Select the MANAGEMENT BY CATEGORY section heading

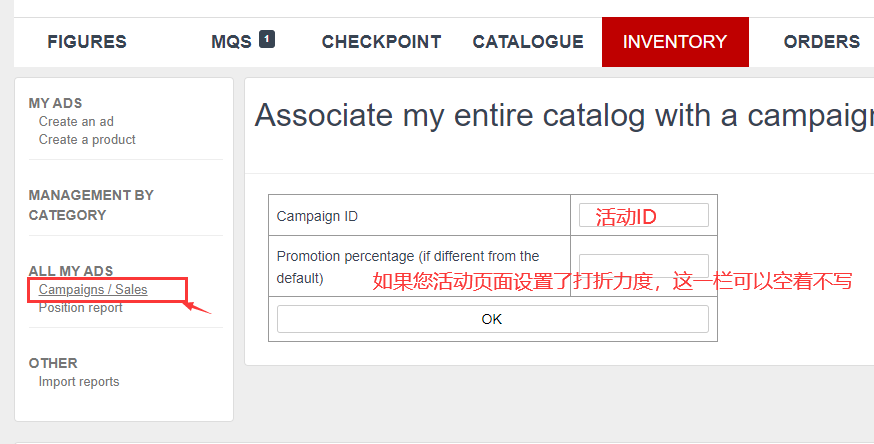pyautogui.click(x=91, y=205)
